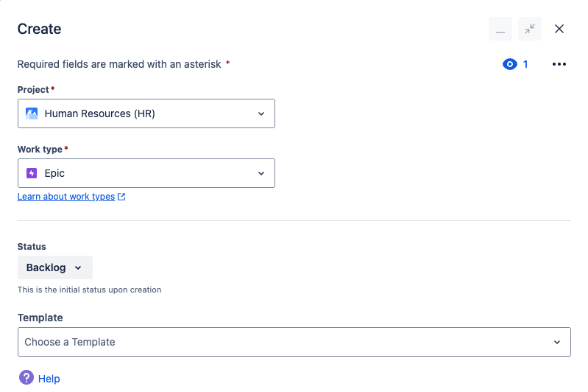Image resolution: width=588 pixels, height=392 pixels.
Task: Click the shrink dialog arrows icon
Action: coord(530,29)
